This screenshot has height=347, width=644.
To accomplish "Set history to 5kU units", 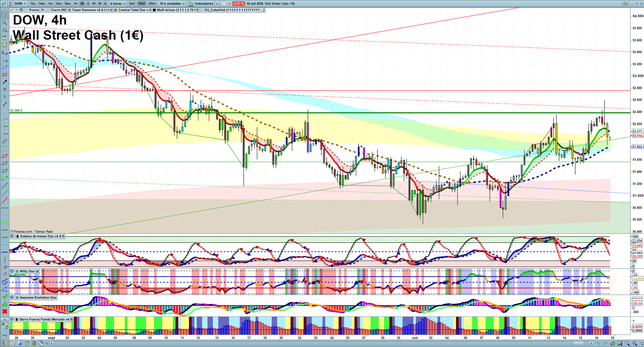I will click(132, 4).
